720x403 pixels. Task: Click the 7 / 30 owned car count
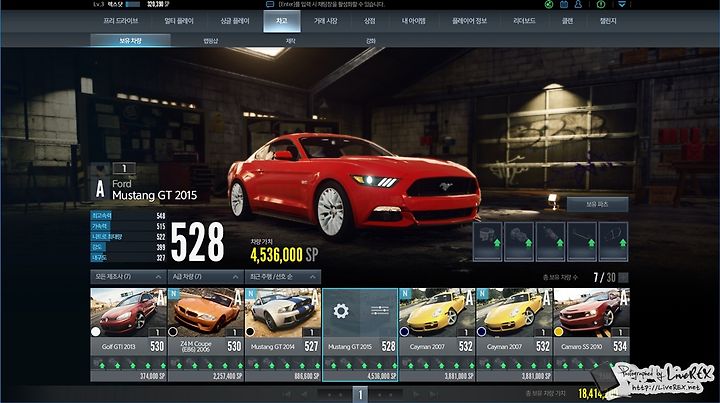pyautogui.click(x=604, y=277)
